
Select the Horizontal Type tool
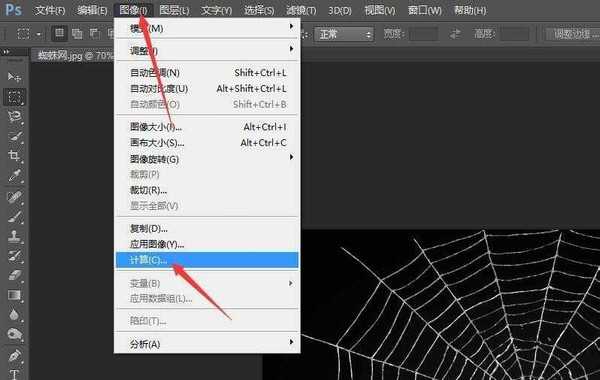(x=15, y=374)
